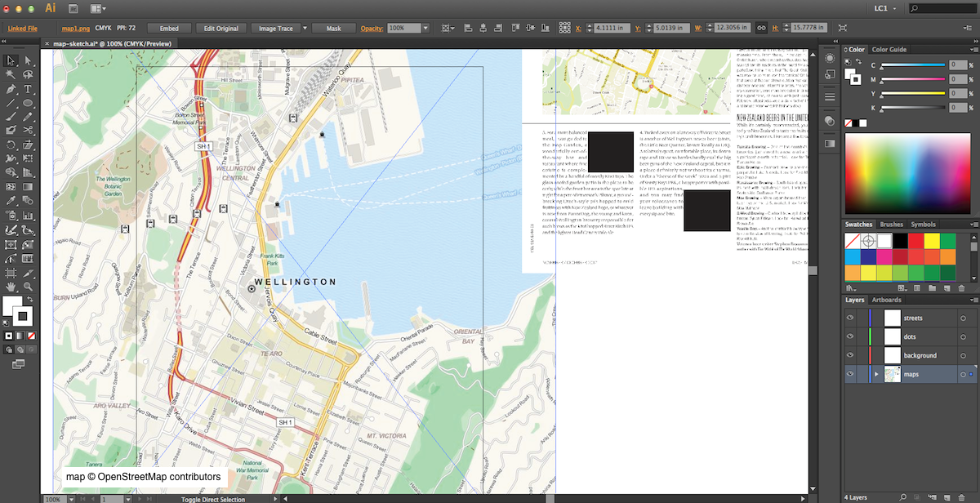Select the Type tool
Viewport: 980px width, 503px height.
pyautogui.click(x=28, y=88)
